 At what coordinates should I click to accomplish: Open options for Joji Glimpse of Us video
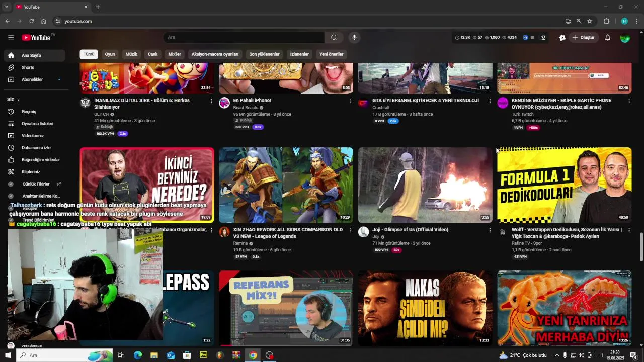(490, 230)
